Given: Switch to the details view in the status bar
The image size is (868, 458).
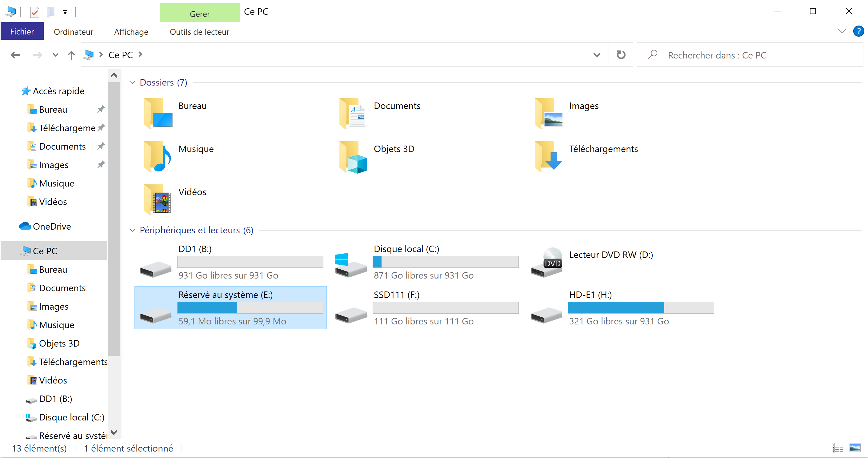Looking at the screenshot, I should click(838, 448).
